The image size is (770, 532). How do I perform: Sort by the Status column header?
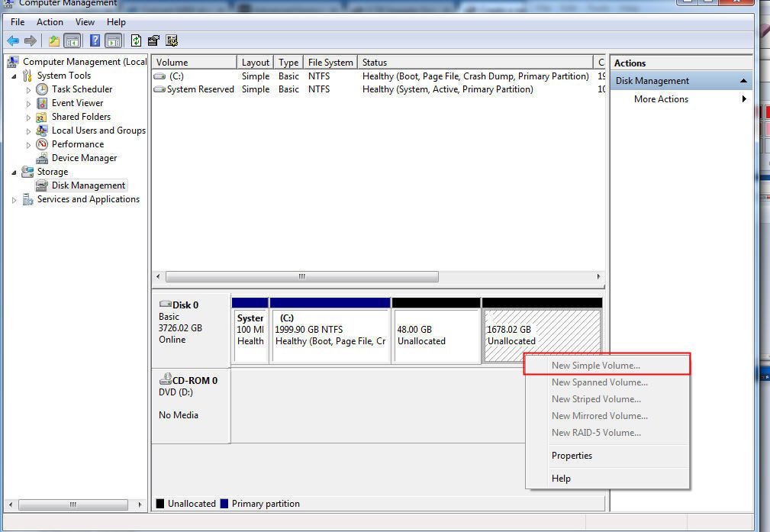[x=475, y=63]
